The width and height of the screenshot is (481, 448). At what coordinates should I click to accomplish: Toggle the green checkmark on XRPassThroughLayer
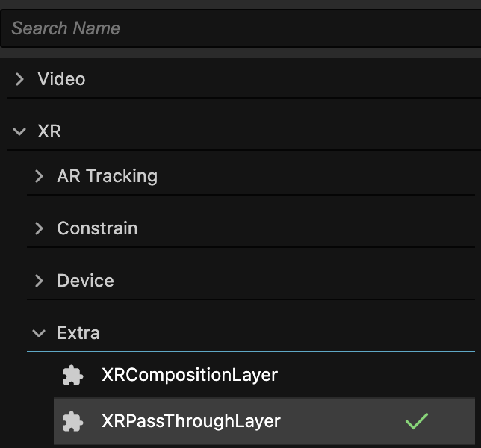(417, 420)
